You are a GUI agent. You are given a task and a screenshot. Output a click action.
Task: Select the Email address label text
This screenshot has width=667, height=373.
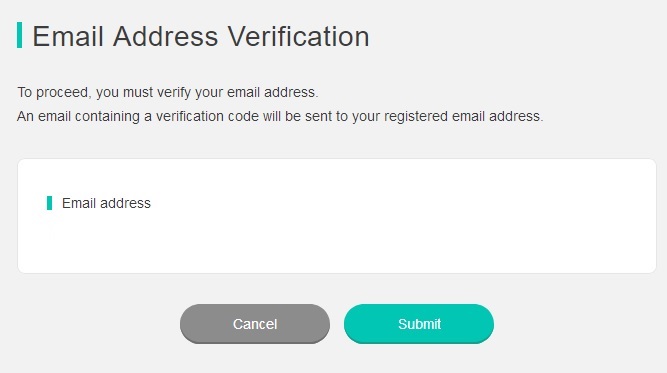(106, 203)
